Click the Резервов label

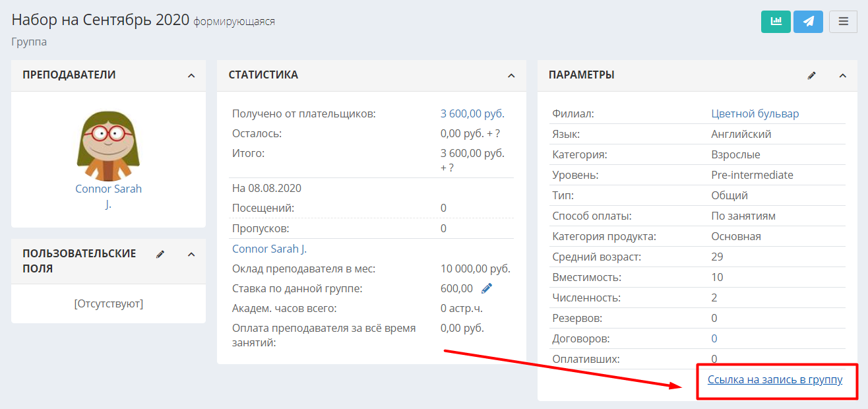click(577, 318)
